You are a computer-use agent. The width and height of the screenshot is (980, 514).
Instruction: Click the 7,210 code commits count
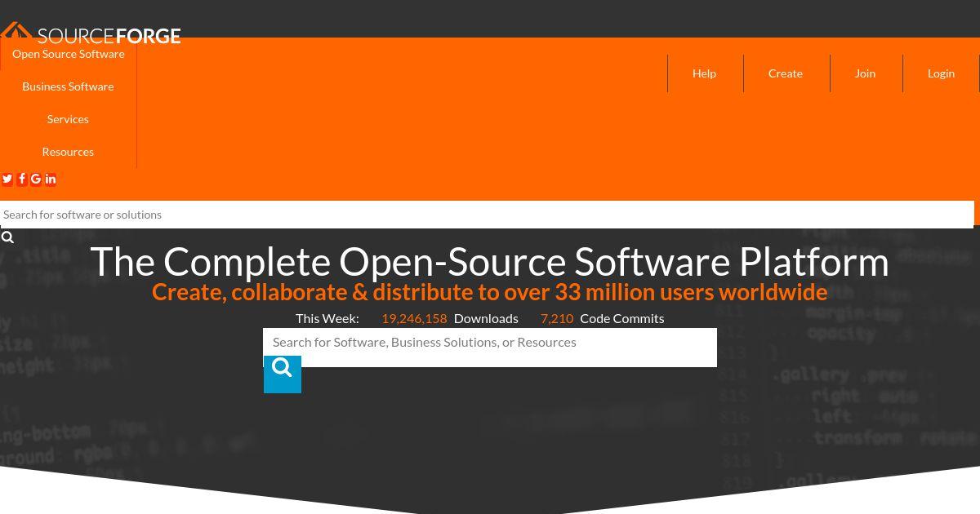pos(557,318)
